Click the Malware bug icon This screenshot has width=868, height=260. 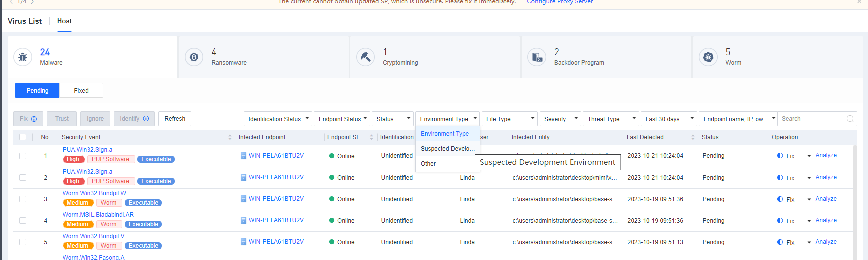[x=23, y=57]
